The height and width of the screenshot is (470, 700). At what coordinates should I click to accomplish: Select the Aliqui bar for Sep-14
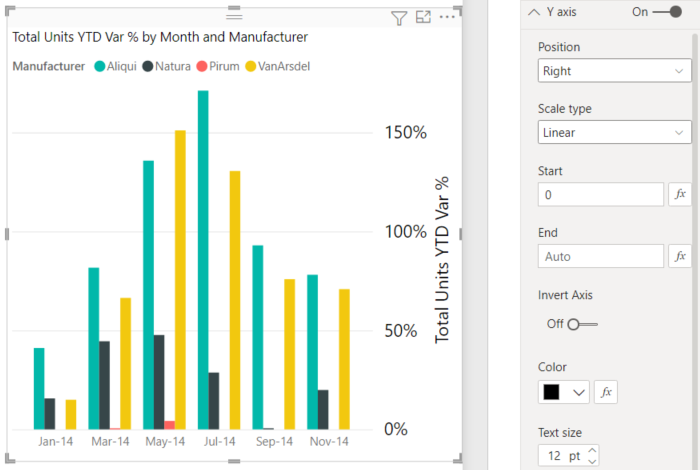[x=258, y=337]
